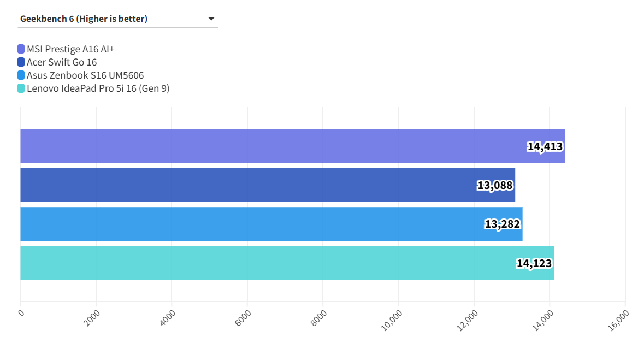
Task: Click the 13,282 score label
Action: coord(502,224)
